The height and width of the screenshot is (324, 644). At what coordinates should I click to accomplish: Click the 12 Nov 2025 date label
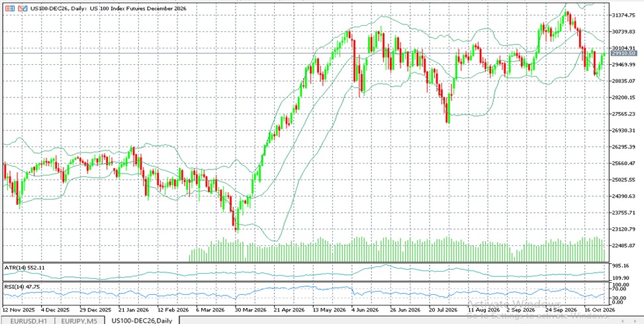(19, 309)
